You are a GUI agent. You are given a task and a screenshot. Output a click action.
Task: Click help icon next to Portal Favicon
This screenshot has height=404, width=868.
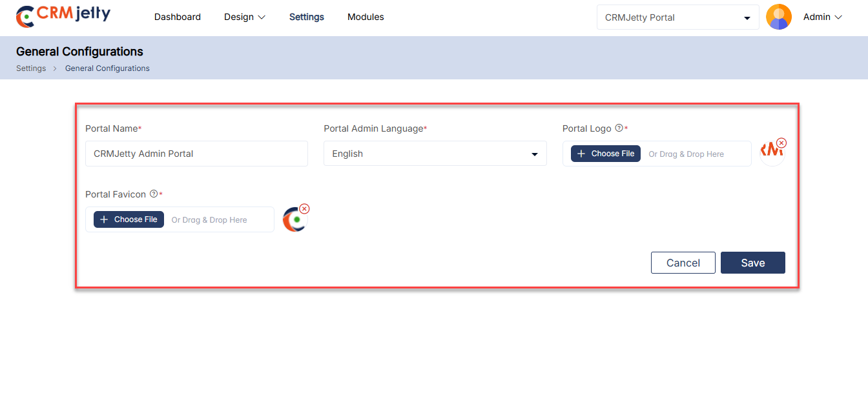tap(154, 194)
